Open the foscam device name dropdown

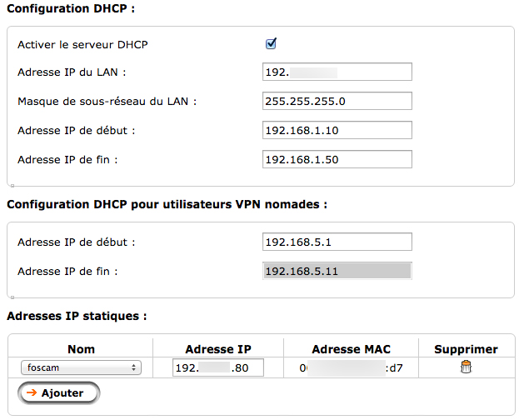point(80,367)
